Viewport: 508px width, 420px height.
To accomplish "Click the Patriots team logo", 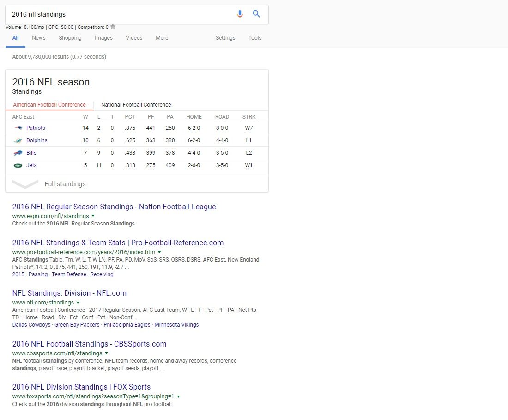I will (18, 128).
